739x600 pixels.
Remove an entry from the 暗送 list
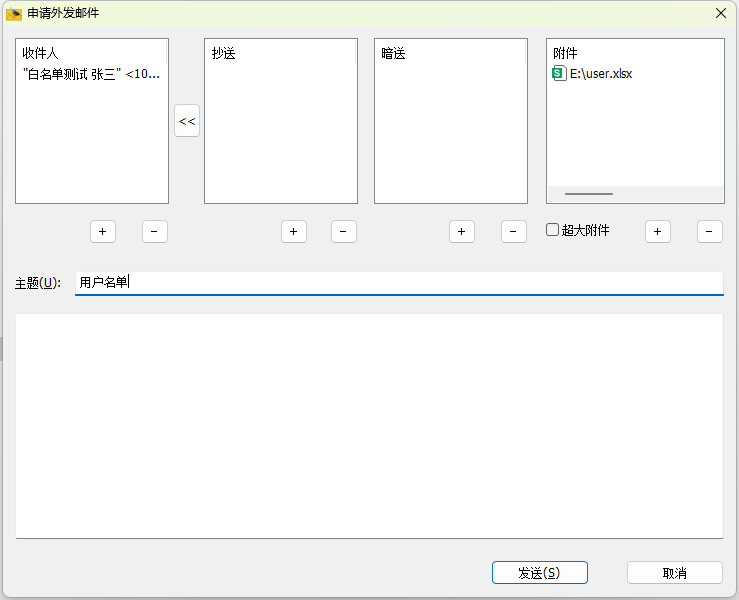(513, 231)
